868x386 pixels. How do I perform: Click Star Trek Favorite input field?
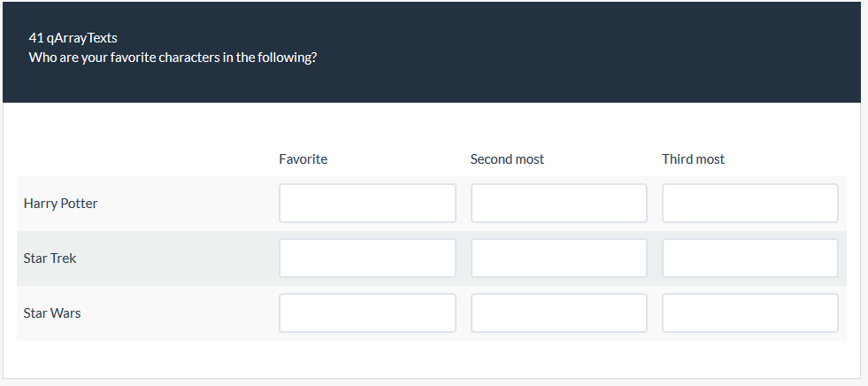coord(367,259)
